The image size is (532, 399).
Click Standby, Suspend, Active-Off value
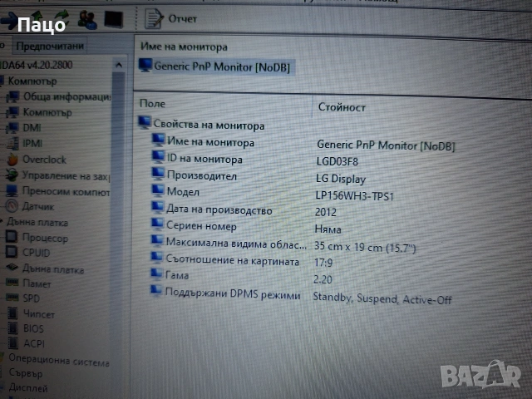tap(382, 298)
